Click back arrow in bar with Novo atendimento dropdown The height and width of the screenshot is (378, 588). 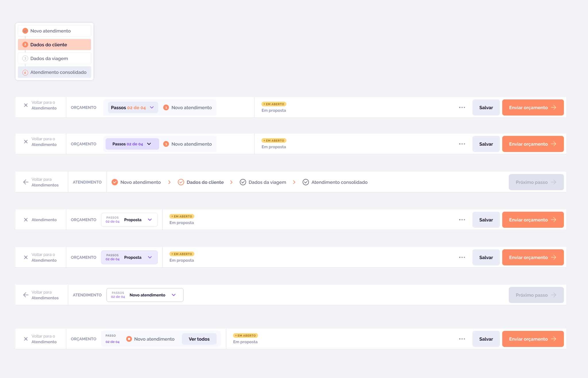click(26, 295)
